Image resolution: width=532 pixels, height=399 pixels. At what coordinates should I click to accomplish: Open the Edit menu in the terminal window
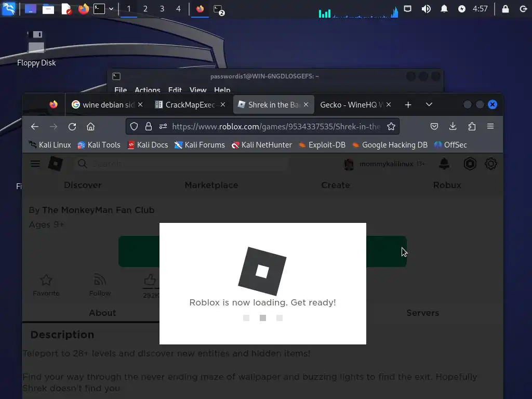click(x=175, y=90)
